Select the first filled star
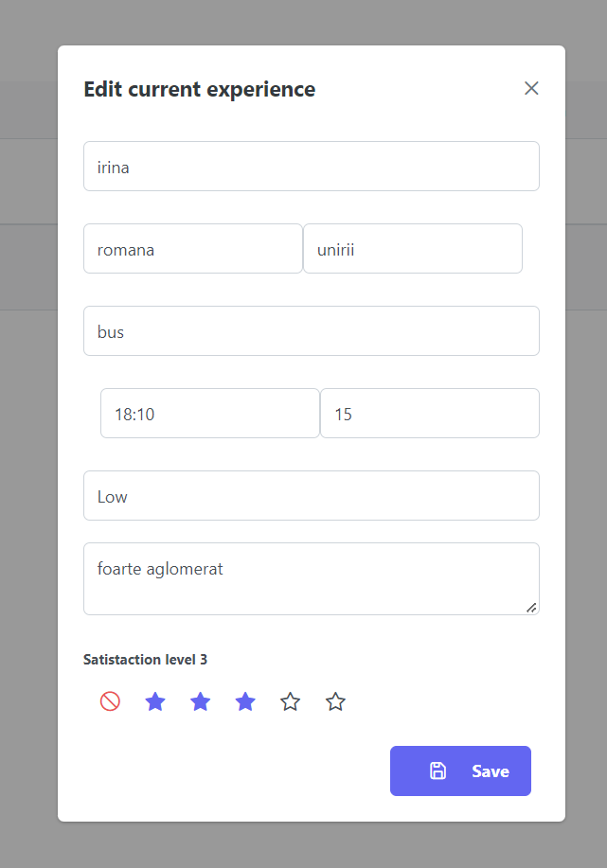 [155, 701]
